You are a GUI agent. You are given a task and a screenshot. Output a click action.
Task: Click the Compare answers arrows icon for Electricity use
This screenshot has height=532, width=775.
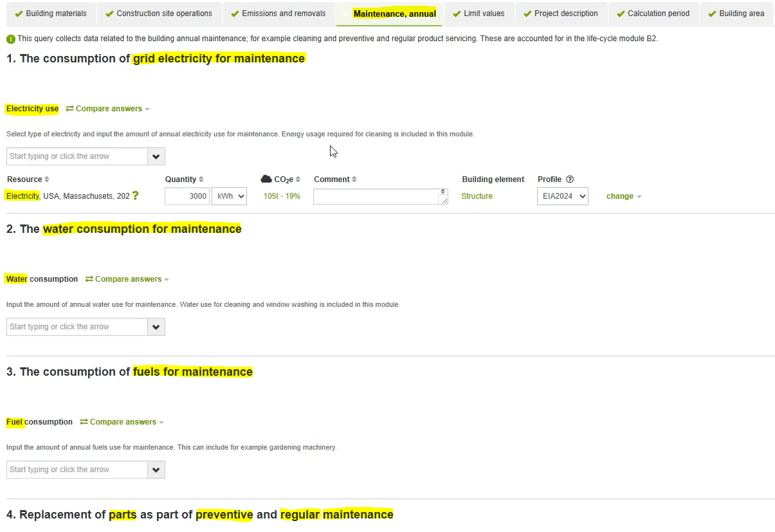point(70,108)
